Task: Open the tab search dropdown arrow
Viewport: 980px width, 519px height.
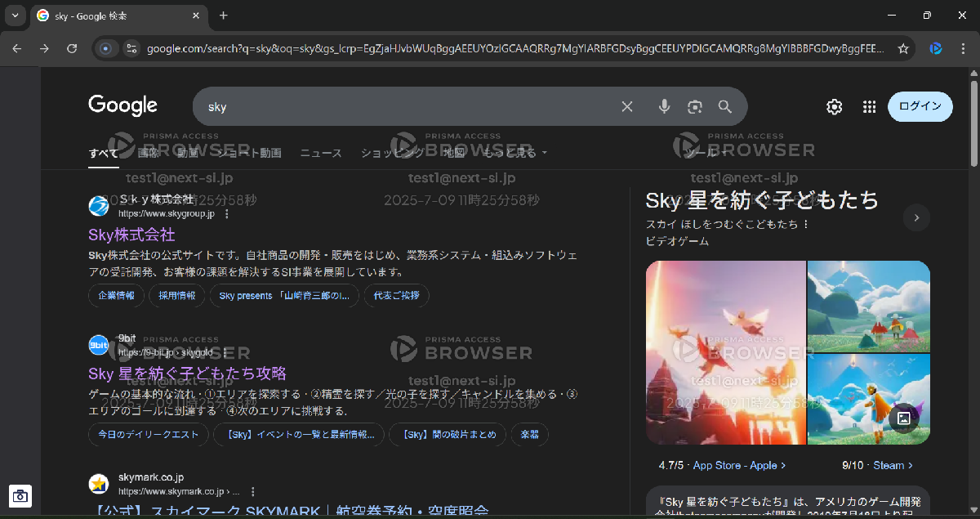Action: (15, 16)
